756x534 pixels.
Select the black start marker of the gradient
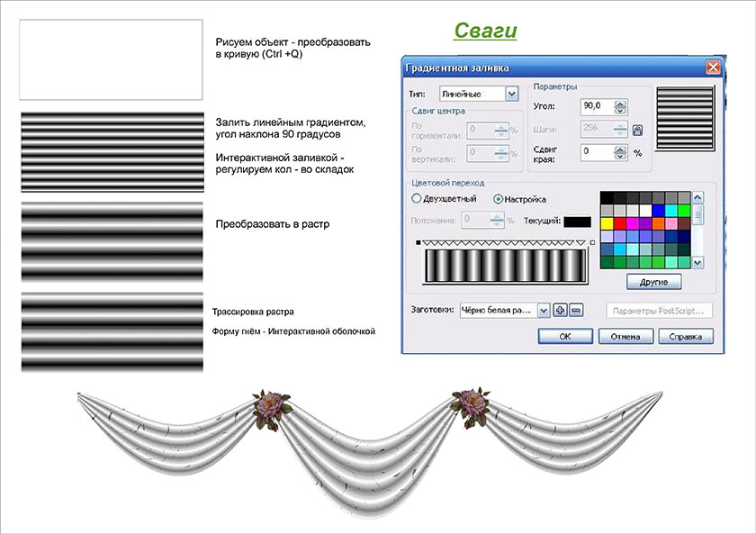[x=418, y=242]
